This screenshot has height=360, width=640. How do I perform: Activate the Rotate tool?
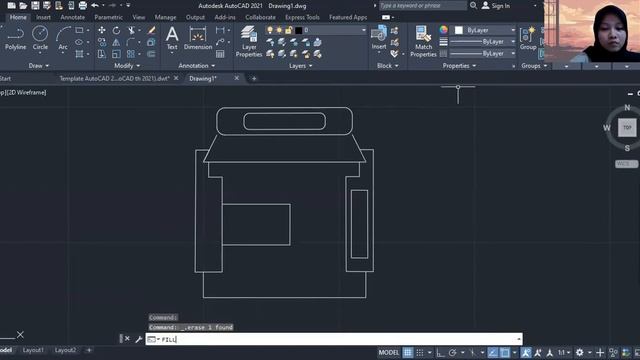pyautogui.click(x=116, y=30)
